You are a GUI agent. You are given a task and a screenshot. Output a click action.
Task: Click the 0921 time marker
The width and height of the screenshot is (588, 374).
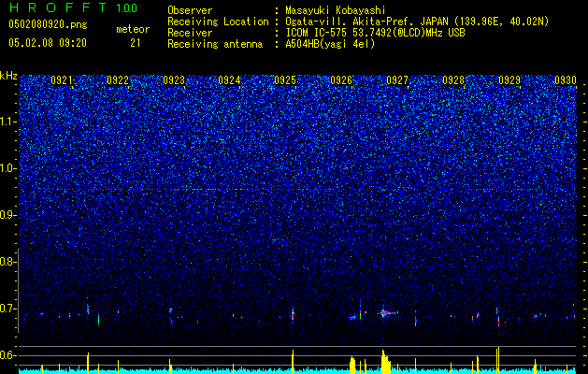point(62,80)
